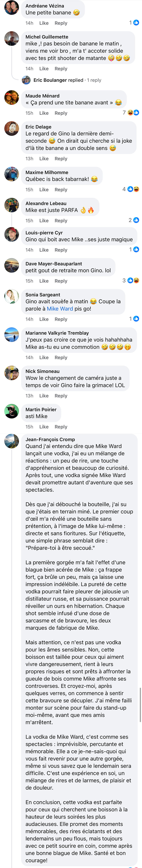The width and height of the screenshot is (142, 868).
Task: Open Eric Boulanger's small reply avatar
Action: (x=26, y=80)
